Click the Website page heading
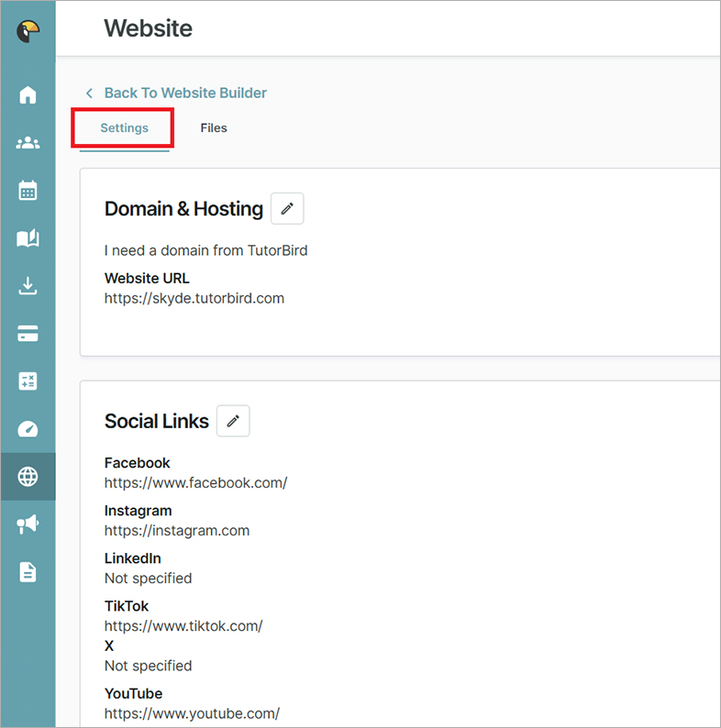721x728 pixels. pos(148,28)
